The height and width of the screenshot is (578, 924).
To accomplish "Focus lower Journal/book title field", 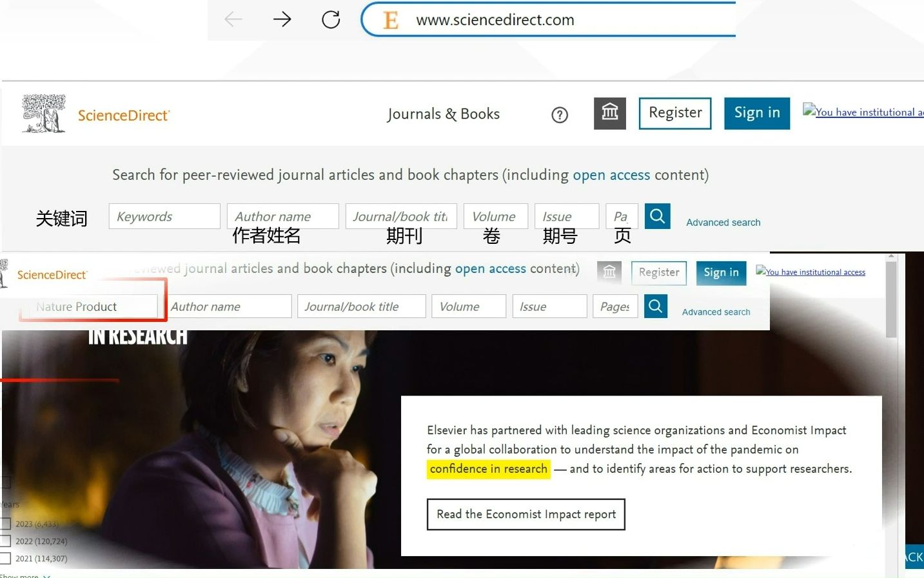I will [x=361, y=306].
